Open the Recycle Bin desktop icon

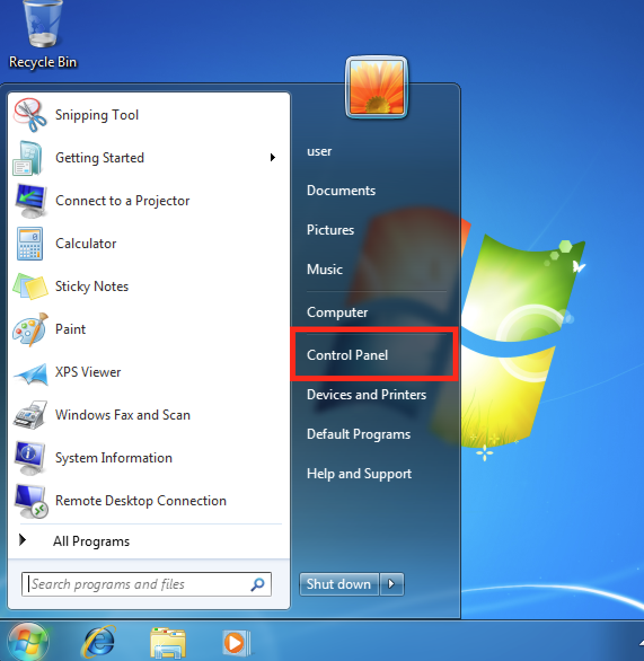tap(42, 24)
